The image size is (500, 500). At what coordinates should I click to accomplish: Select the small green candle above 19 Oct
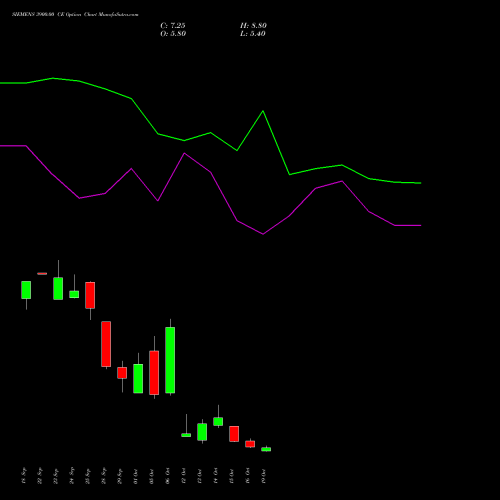(266, 449)
